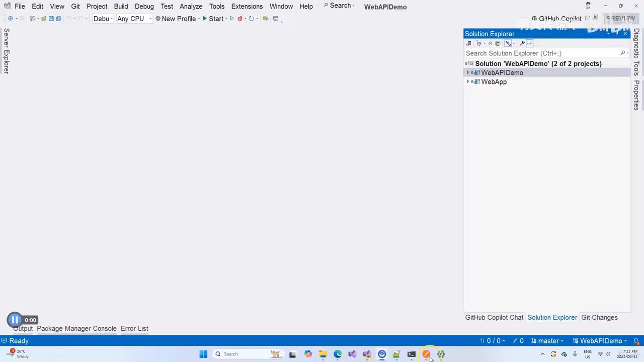Click the Show All Files icon
Screen dimensions: 644x362
498,43
